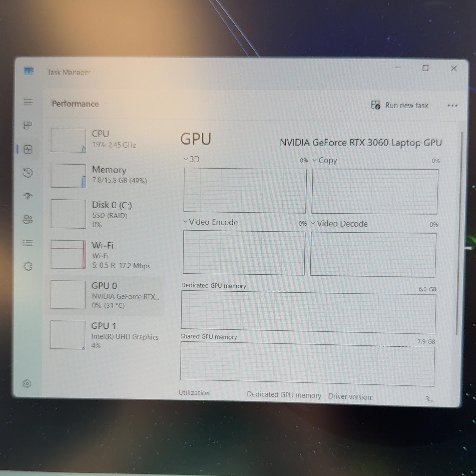Open the Services puzzle icon
Screen dimensions: 476x476
(x=28, y=266)
